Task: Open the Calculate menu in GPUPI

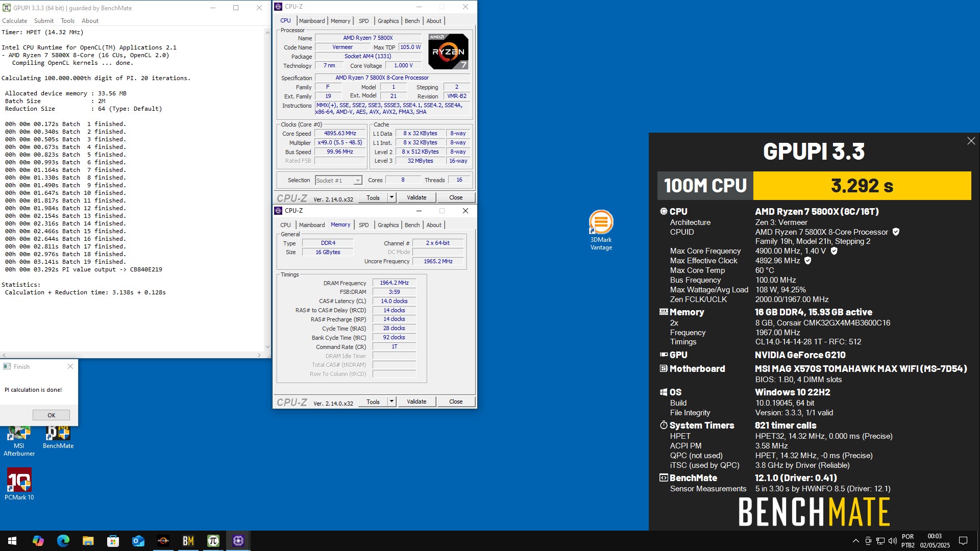Action: (x=15, y=21)
